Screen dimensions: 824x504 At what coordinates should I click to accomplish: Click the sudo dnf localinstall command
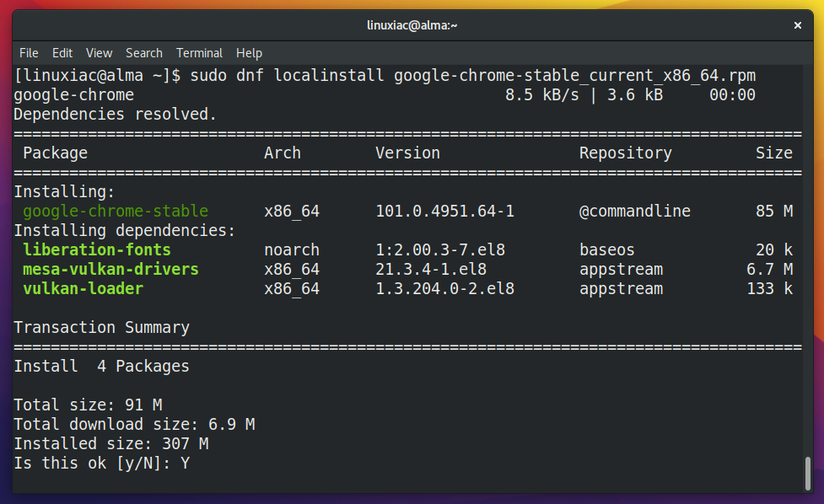click(x=473, y=76)
